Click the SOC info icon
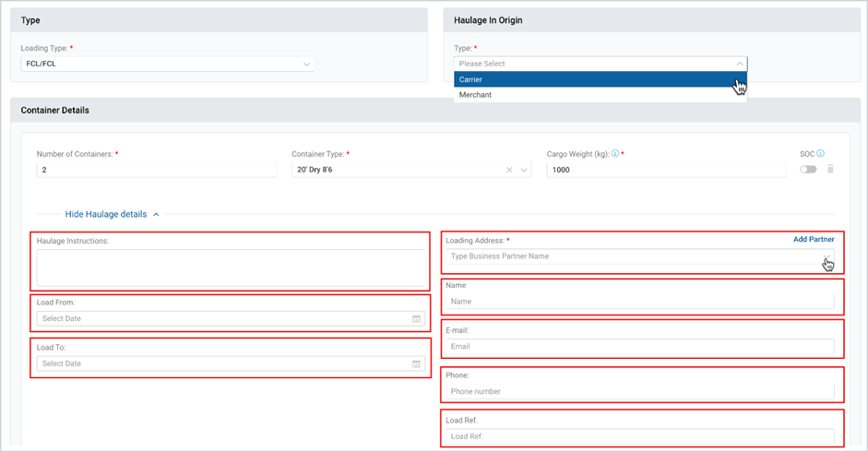The width and height of the screenshot is (868, 452). click(820, 153)
